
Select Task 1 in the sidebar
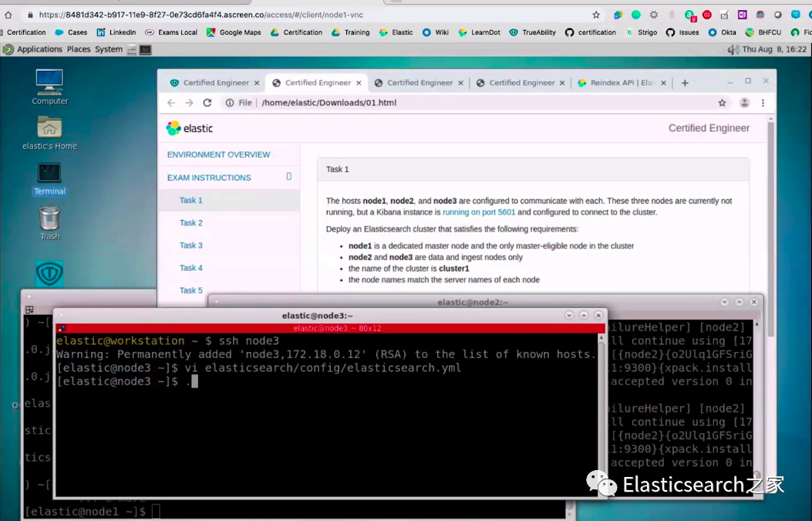pos(190,200)
